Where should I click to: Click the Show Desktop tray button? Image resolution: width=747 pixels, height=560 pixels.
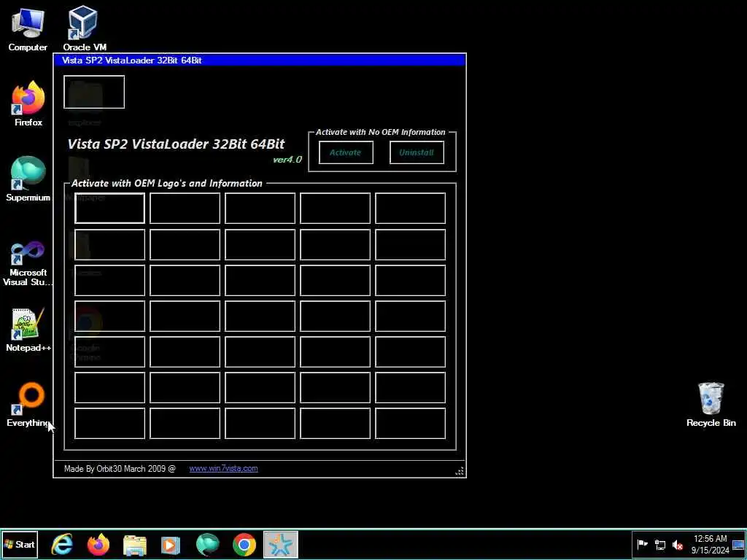(738, 544)
